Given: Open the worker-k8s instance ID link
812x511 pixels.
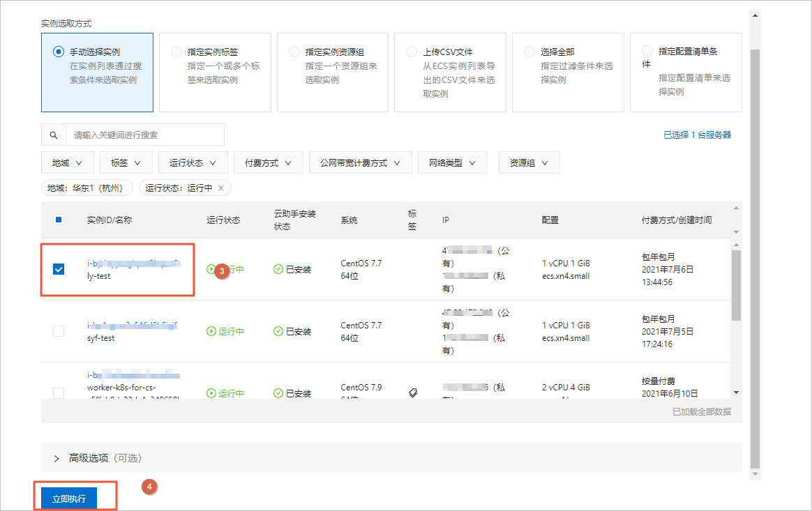Looking at the screenshot, I should click(133, 375).
